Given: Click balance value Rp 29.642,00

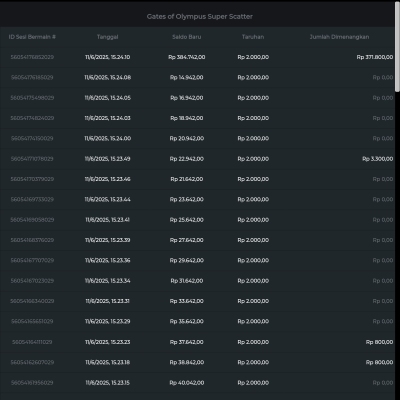Looking at the screenshot, I should (x=187, y=261).
